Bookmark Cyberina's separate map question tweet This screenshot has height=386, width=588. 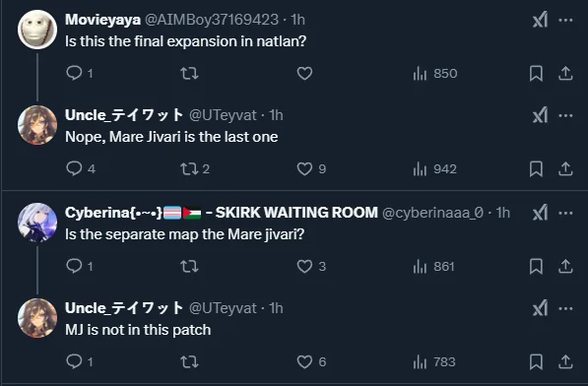(x=536, y=267)
